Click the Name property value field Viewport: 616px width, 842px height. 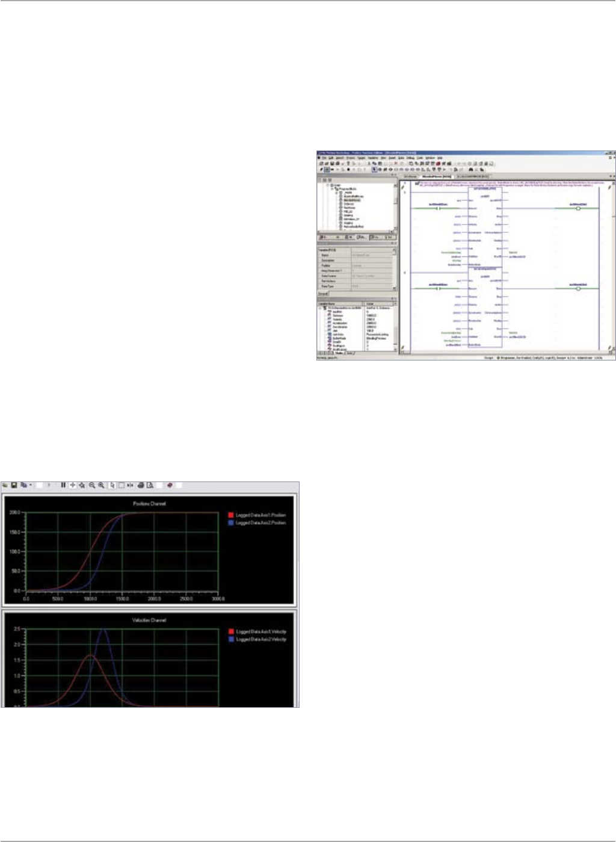[371, 255]
